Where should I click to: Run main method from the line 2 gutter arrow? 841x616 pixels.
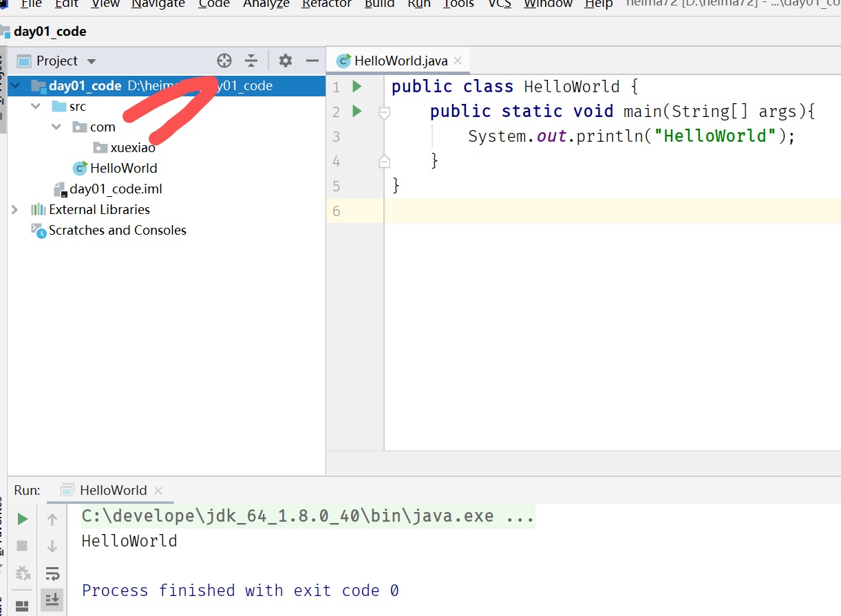click(x=356, y=111)
